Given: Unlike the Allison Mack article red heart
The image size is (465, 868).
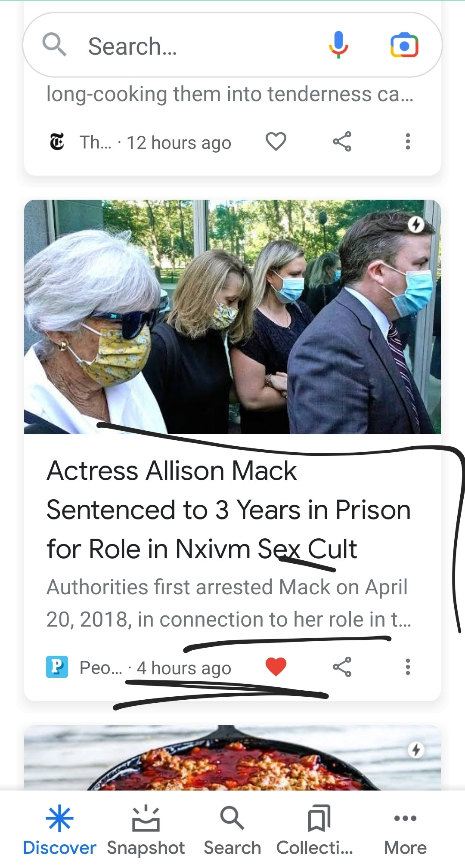Looking at the screenshot, I should 276,667.
